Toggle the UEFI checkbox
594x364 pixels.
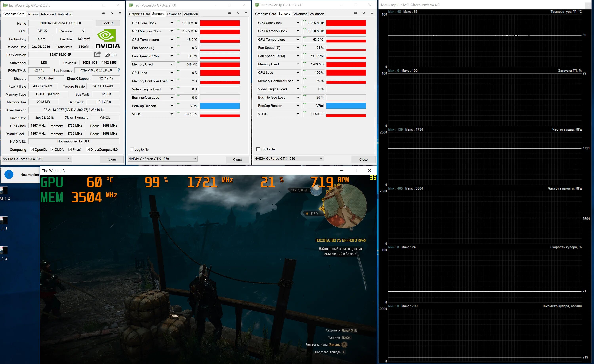pos(107,55)
